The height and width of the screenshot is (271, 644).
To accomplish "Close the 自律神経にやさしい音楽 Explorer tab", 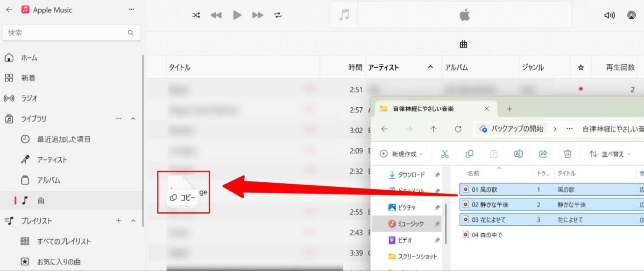I will click(487, 109).
